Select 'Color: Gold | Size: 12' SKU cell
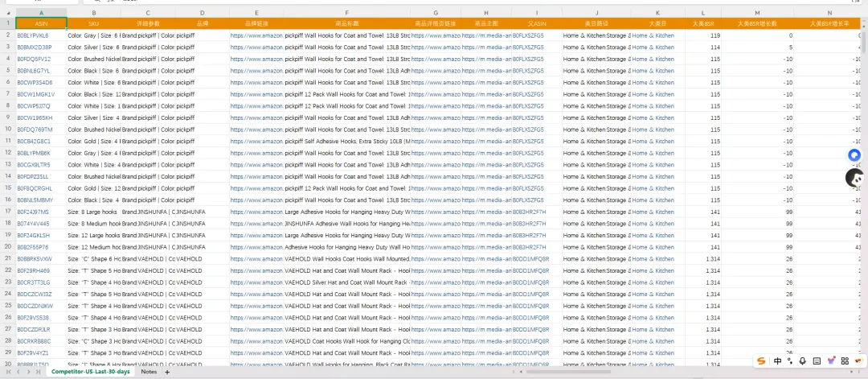This screenshot has height=379, width=868. click(x=93, y=188)
